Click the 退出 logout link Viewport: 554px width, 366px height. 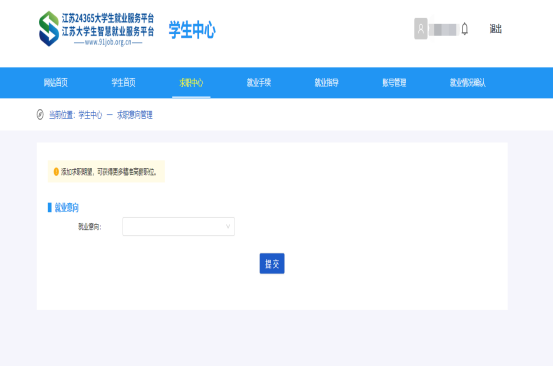point(495,29)
